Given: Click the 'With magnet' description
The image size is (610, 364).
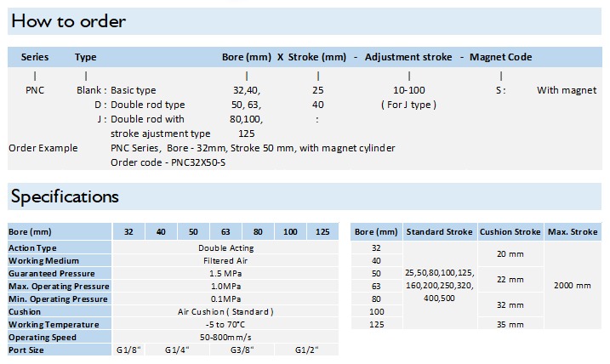Looking at the screenshot, I should point(567,90).
